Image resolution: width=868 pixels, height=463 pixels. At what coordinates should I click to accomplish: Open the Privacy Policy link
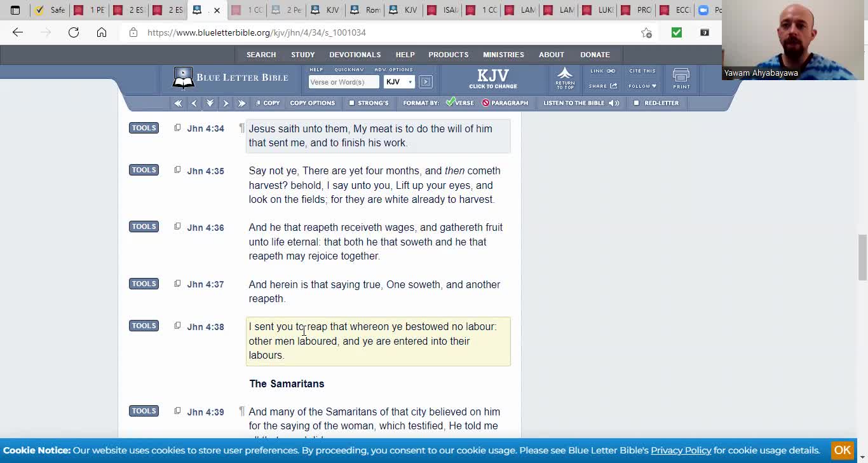click(x=681, y=450)
